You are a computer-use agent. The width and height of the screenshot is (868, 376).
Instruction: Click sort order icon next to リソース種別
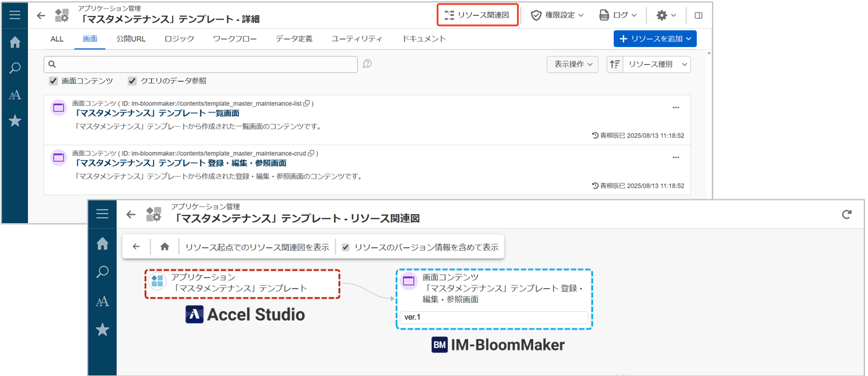coord(615,64)
